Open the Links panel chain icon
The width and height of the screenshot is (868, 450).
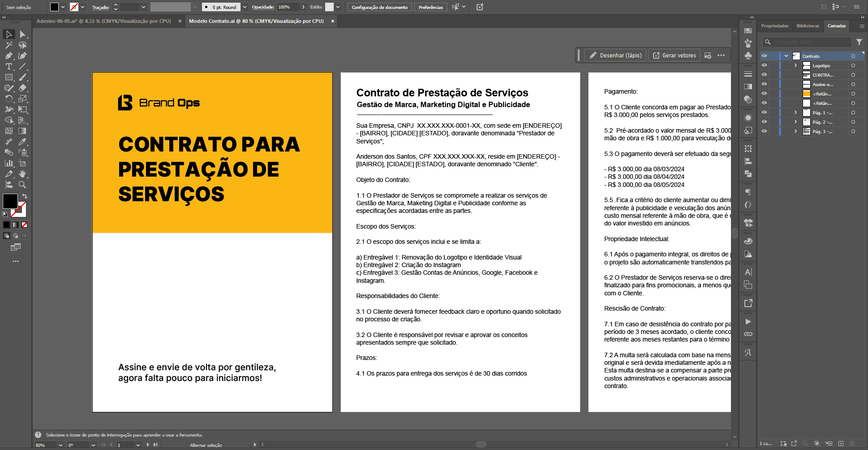tap(748, 334)
